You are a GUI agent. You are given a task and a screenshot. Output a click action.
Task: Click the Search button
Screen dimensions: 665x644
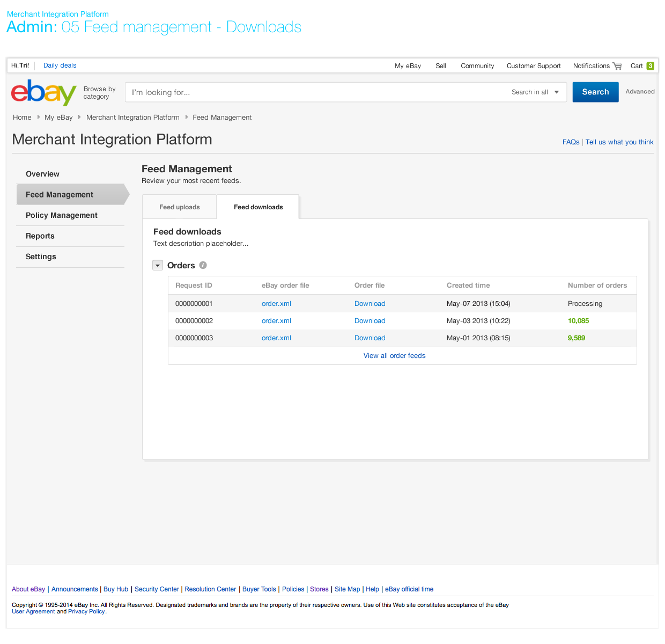595,92
